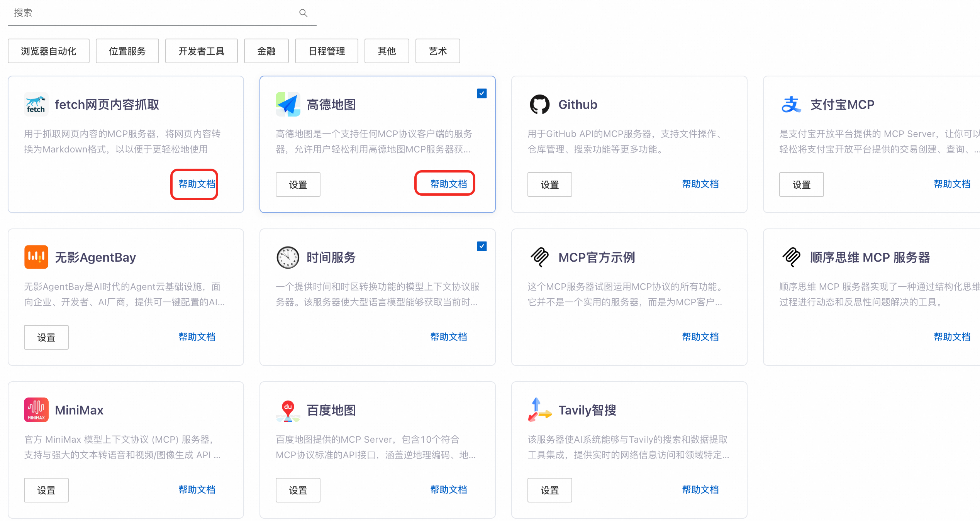Image resolution: width=980 pixels, height=521 pixels.
Task: Click the MiniMax pink waveform icon
Action: [x=36, y=410]
